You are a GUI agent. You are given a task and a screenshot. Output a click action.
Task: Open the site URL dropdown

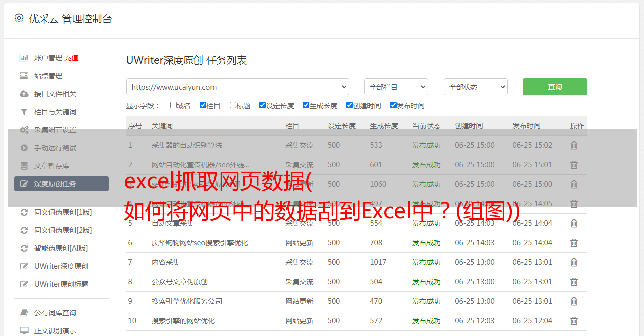(238, 87)
